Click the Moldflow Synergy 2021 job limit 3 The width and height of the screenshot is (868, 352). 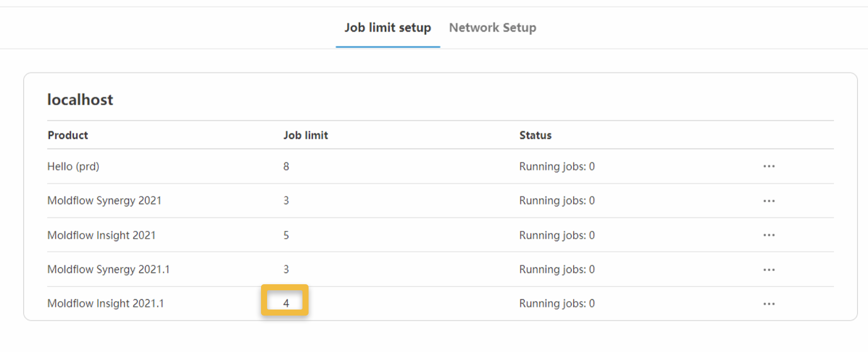(286, 201)
